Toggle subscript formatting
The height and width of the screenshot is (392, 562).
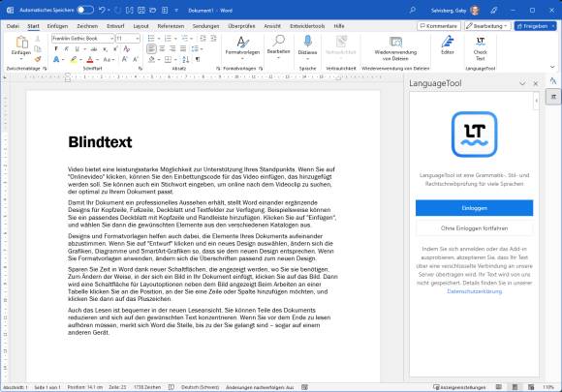tap(105, 49)
